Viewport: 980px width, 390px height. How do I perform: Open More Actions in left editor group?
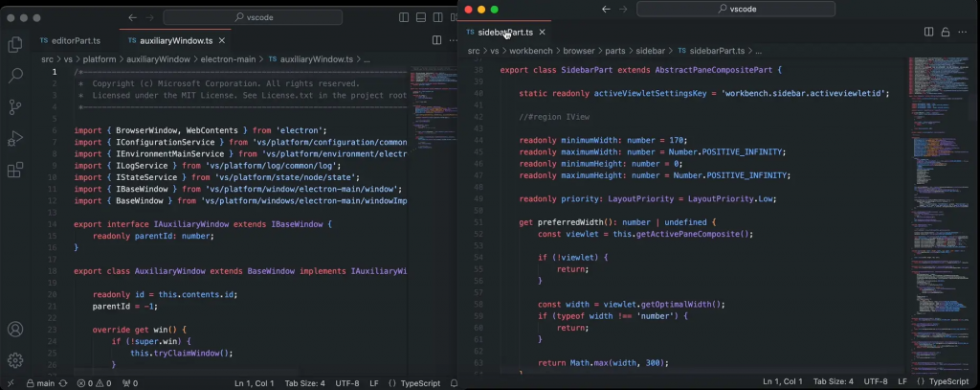[x=454, y=40]
